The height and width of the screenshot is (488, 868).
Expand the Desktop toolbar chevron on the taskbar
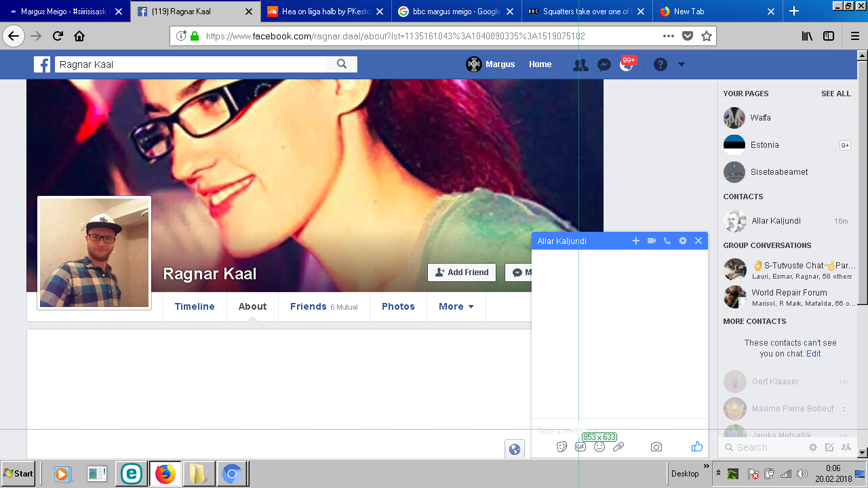tap(706, 466)
